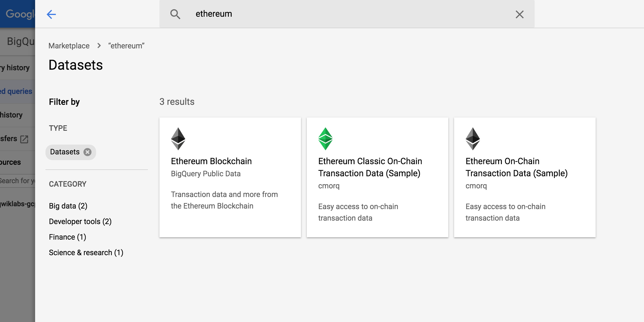Click the back arrow icon
Image resolution: width=644 pixels, height=322 pixels.
[x=51, y=14]
